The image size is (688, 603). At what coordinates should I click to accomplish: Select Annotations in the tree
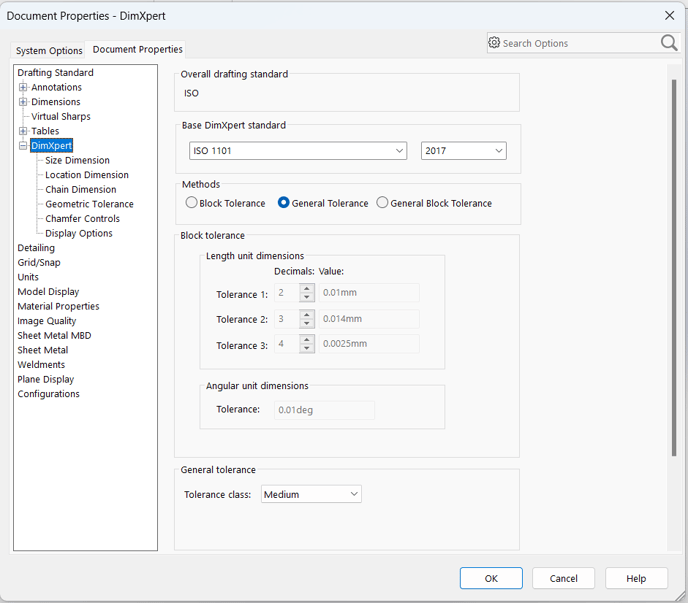click(x=56, y=87)
